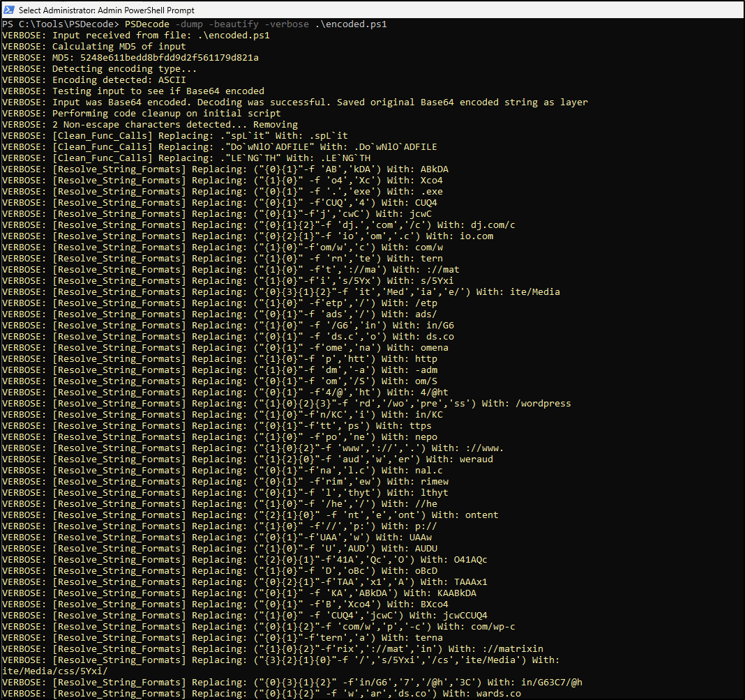The width and height of the screenshot is (745, 700).
Task: Click the wrapped output 'ite/Media/css/5Yxi/'
Action: (x=55, y=671)
